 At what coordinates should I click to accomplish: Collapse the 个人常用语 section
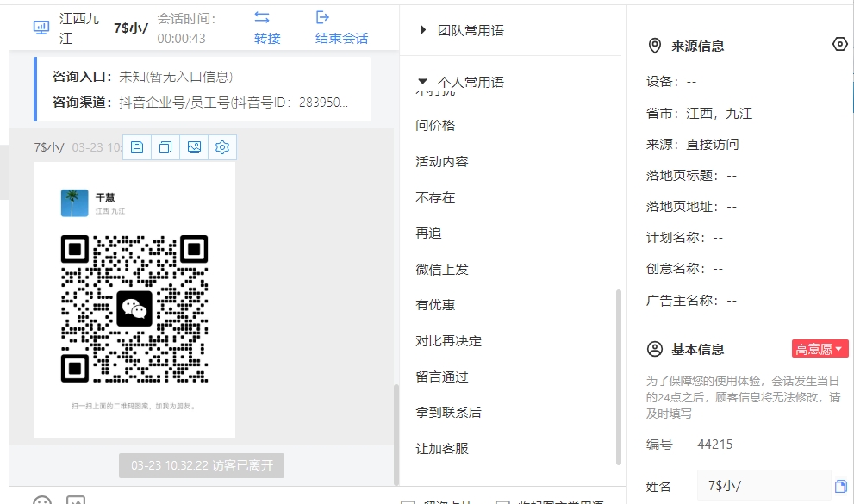(422, 81)
